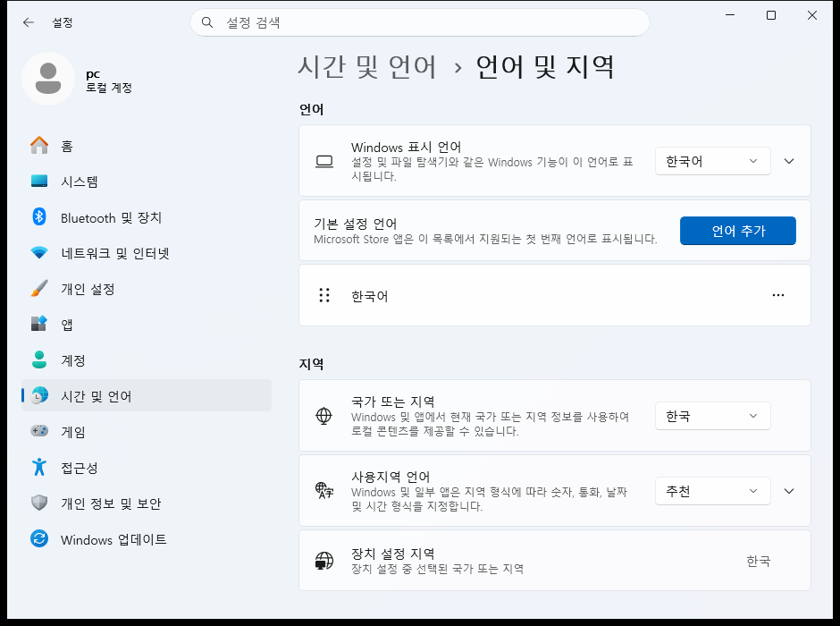Image resolution: width=840 pixels, height=626 pixels.
Task: Expand the Windows 표시 언어 section chevron
Action: point(789,161)
